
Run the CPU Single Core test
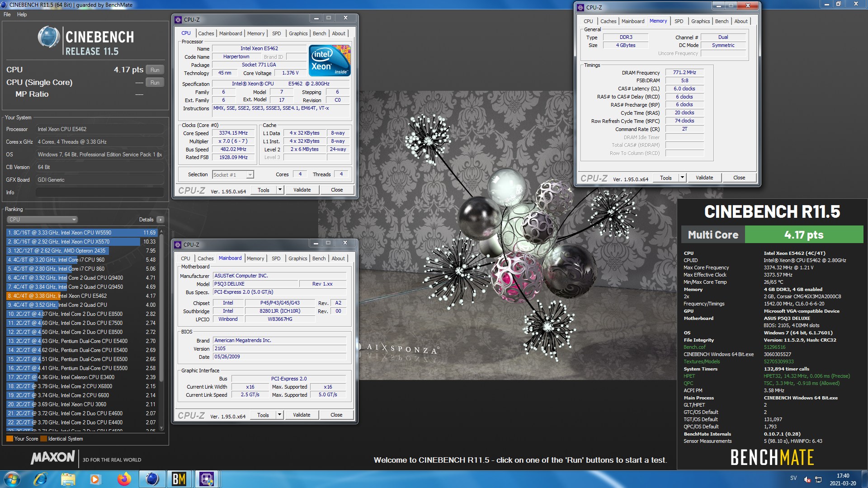click(x=155, y=83)
